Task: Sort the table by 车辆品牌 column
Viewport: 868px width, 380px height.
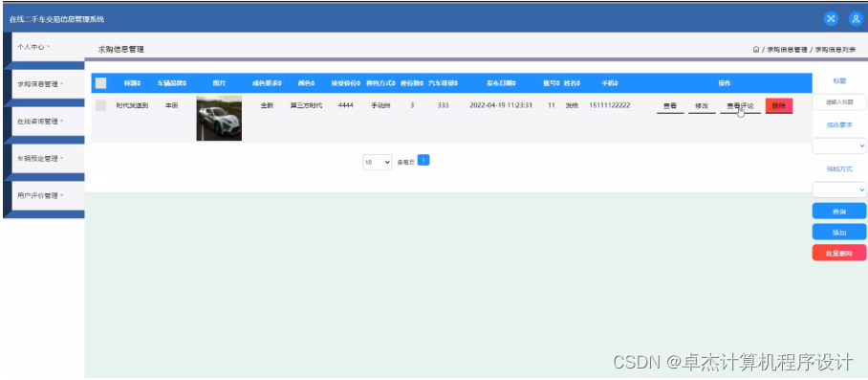Action: point(172,83)
